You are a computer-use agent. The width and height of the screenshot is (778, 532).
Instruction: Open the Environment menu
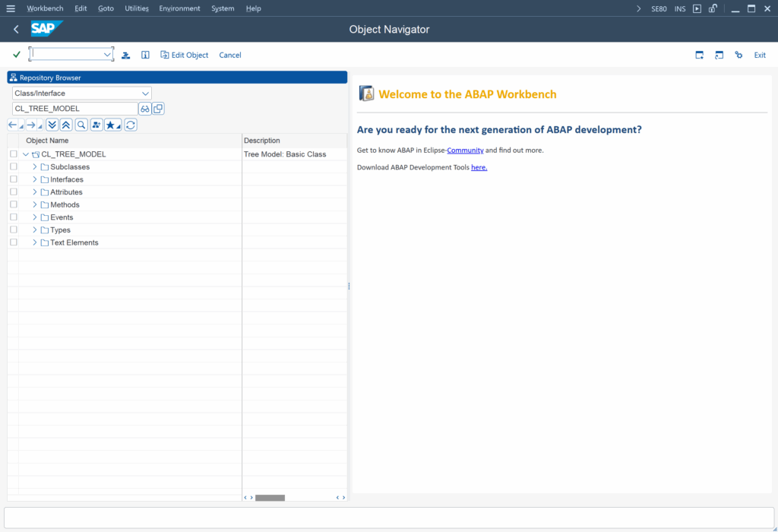click(x=179, y=8)
